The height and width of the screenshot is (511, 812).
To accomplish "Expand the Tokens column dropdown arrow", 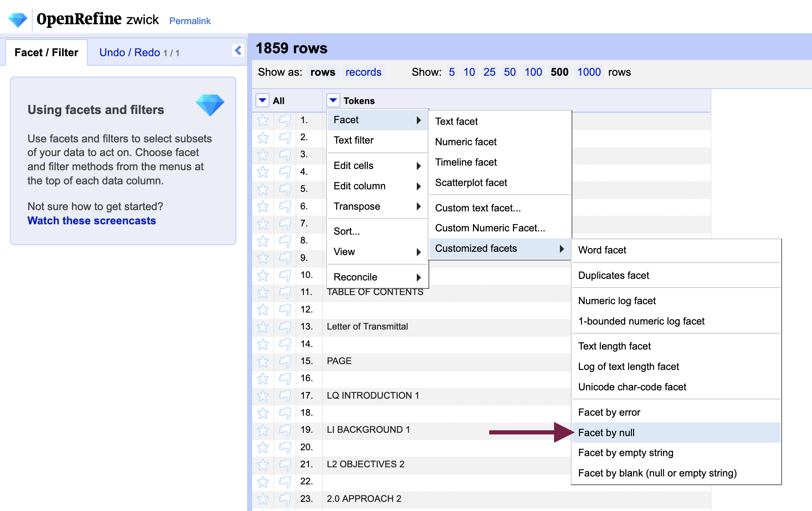I will point(334,100).
